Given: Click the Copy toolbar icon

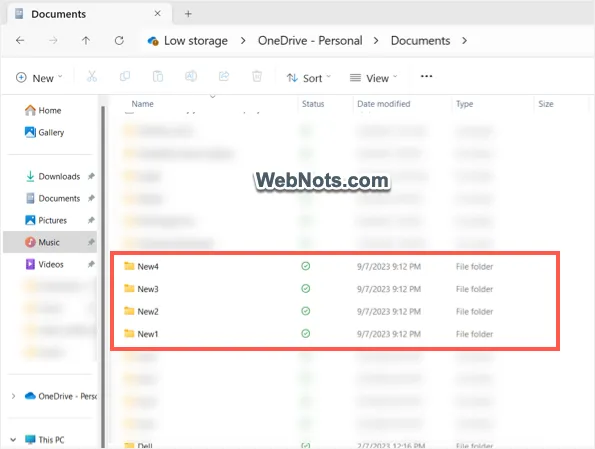Looking at the screenshot, I should 125,76.
